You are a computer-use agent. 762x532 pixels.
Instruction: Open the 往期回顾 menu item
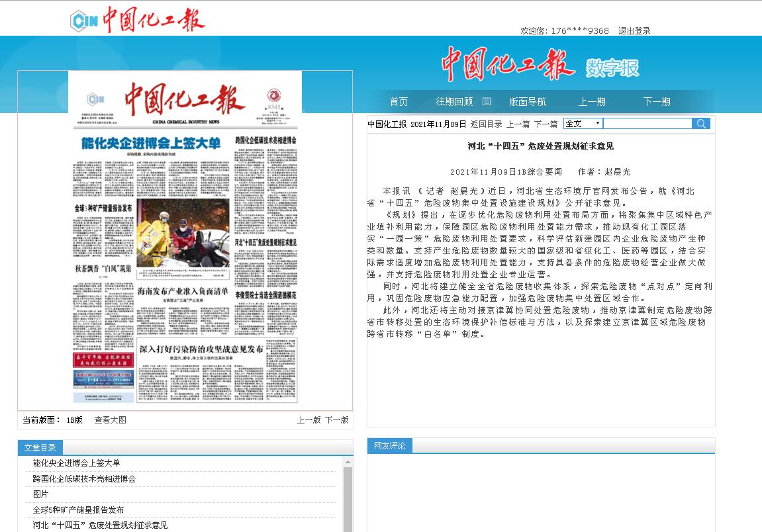pos(454,101)
